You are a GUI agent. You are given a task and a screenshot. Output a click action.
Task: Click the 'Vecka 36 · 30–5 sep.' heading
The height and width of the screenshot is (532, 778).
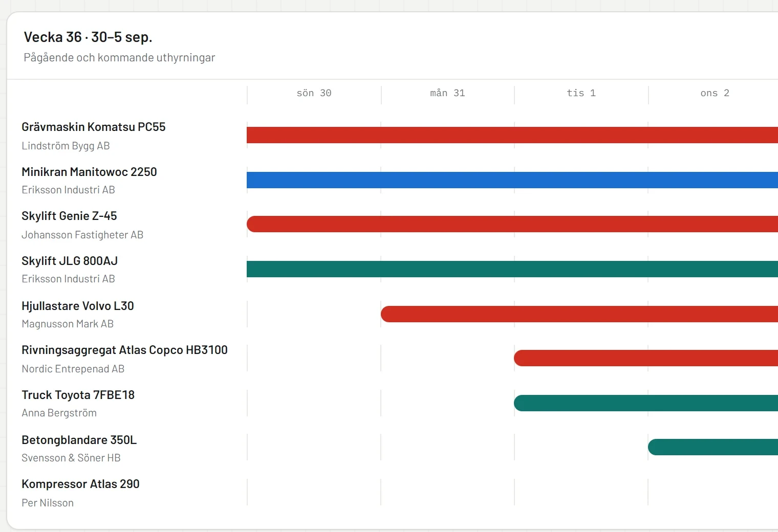tap(88, 37)
